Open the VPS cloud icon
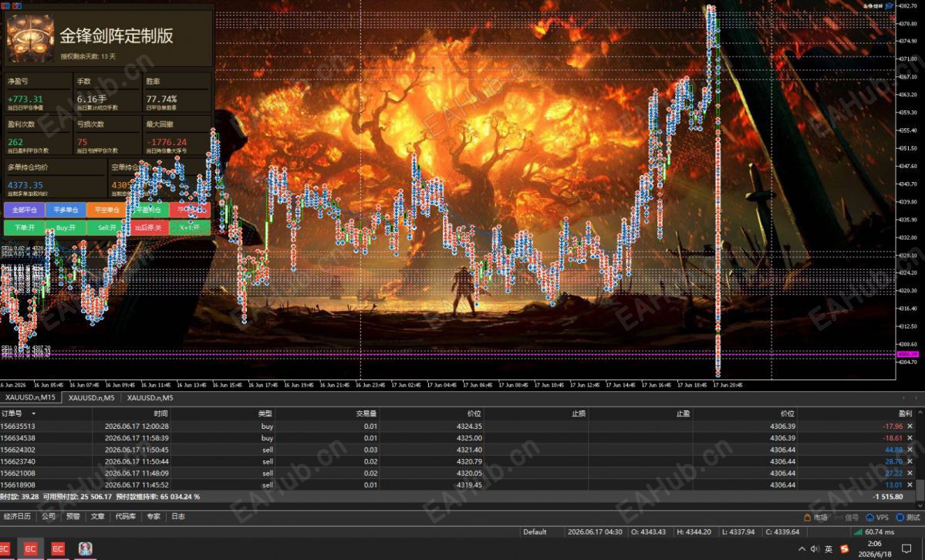 (869, 518)
